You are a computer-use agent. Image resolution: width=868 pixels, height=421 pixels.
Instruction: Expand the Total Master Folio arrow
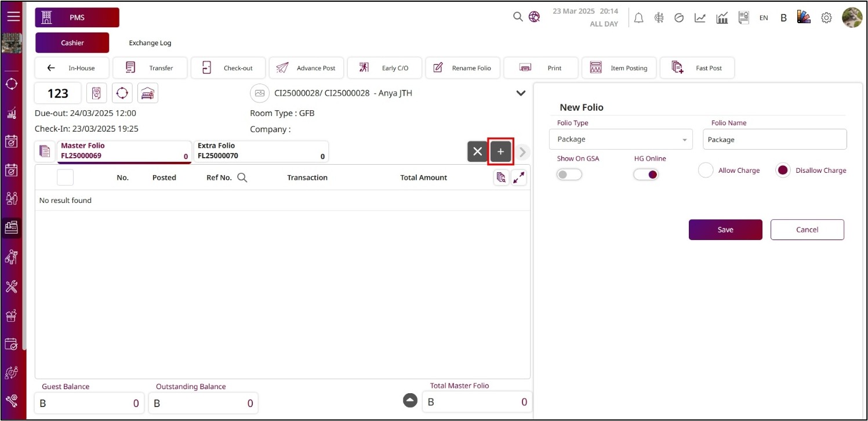coord(410,400)
